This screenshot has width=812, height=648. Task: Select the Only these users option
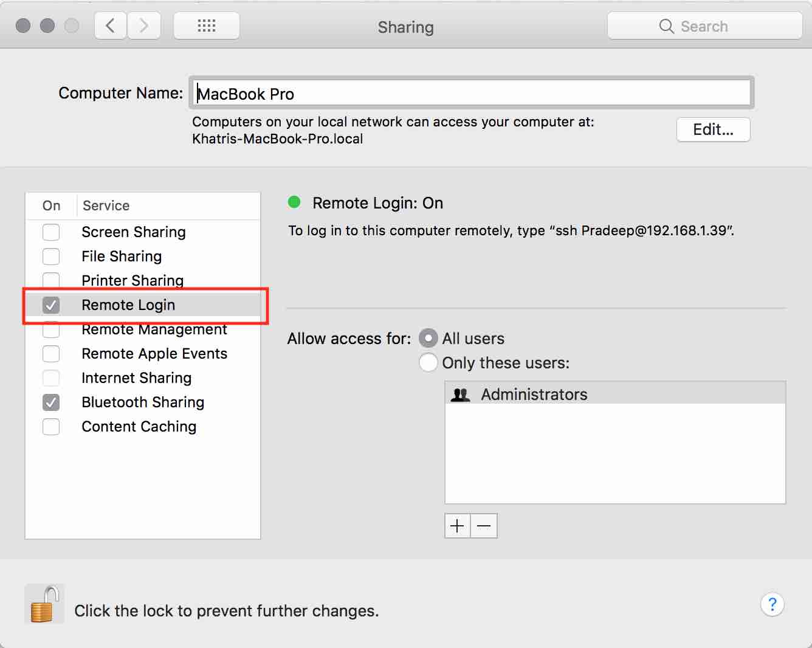pos(428,362)
